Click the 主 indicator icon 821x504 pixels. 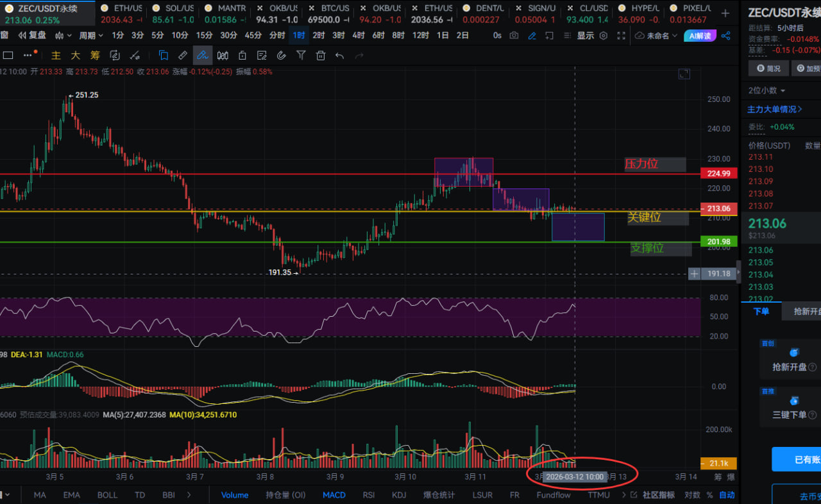pyautogui.click(x=56, y=56)
